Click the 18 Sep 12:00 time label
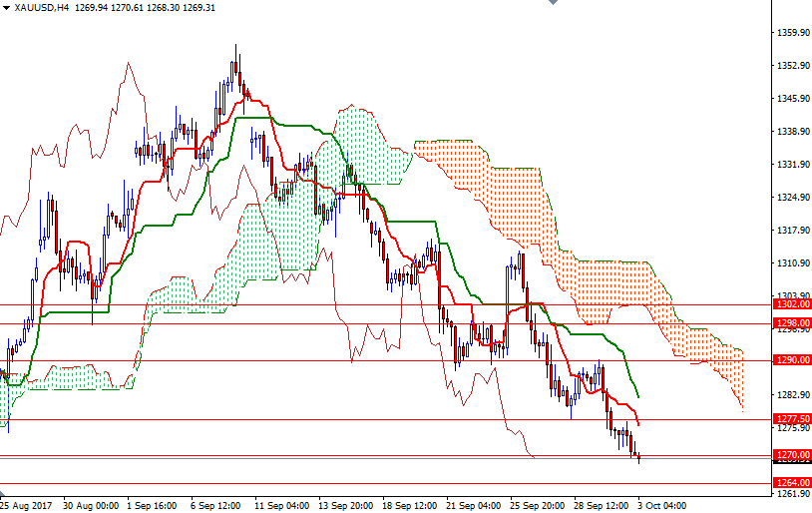 pyautogui.click(x=410, y=506)
